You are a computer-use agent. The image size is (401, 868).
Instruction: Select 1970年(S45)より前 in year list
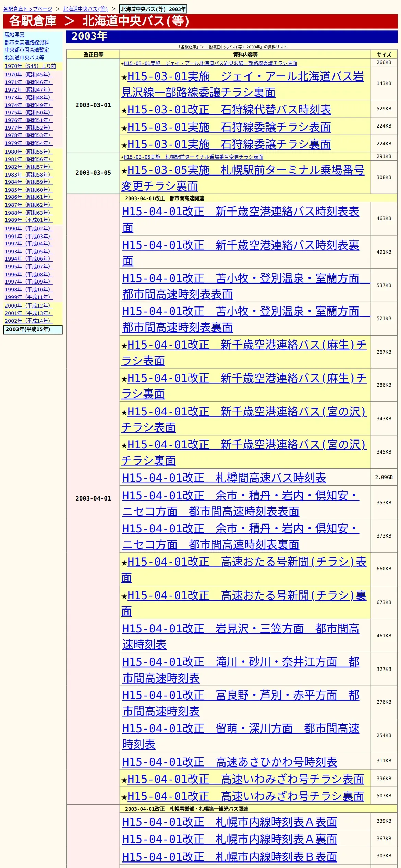point(30,66)
